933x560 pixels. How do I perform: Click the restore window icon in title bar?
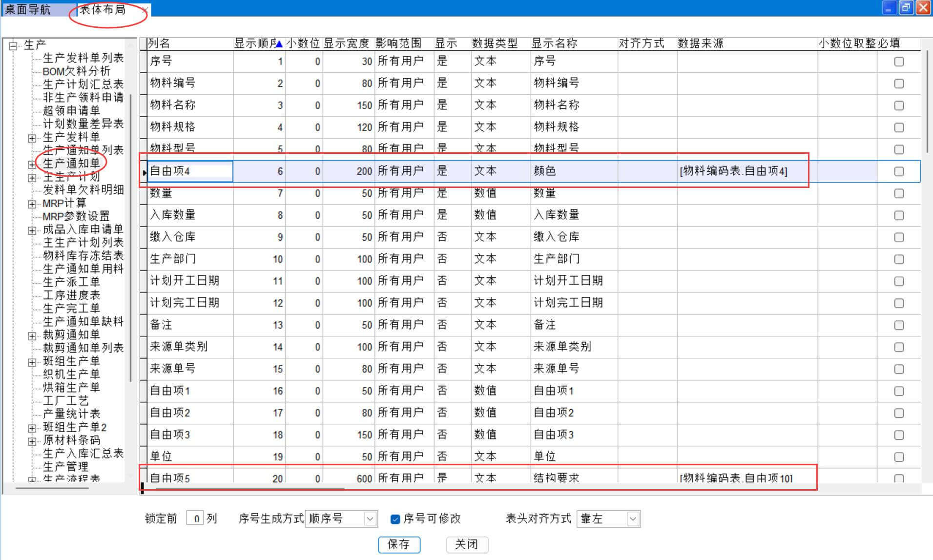[906, 8]
